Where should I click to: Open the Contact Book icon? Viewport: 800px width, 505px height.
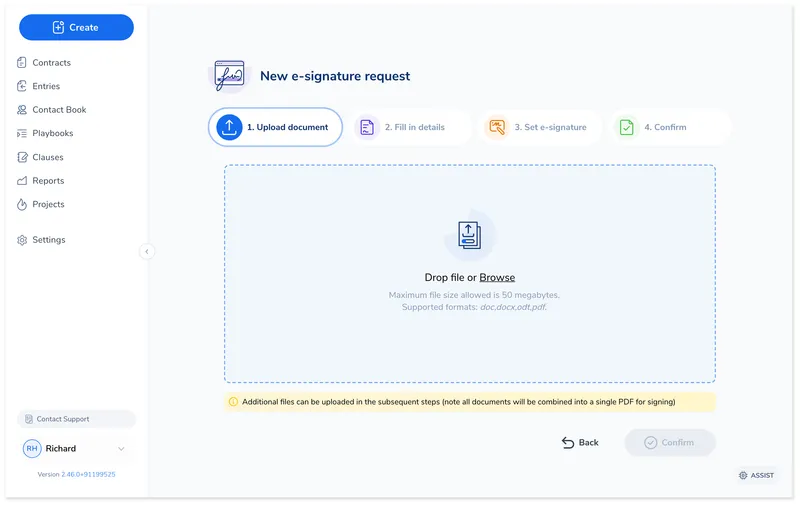click(22, 110)
